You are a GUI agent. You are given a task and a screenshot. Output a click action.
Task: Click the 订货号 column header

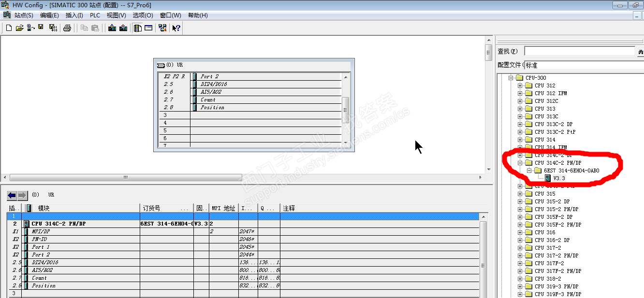coord(166,208)
